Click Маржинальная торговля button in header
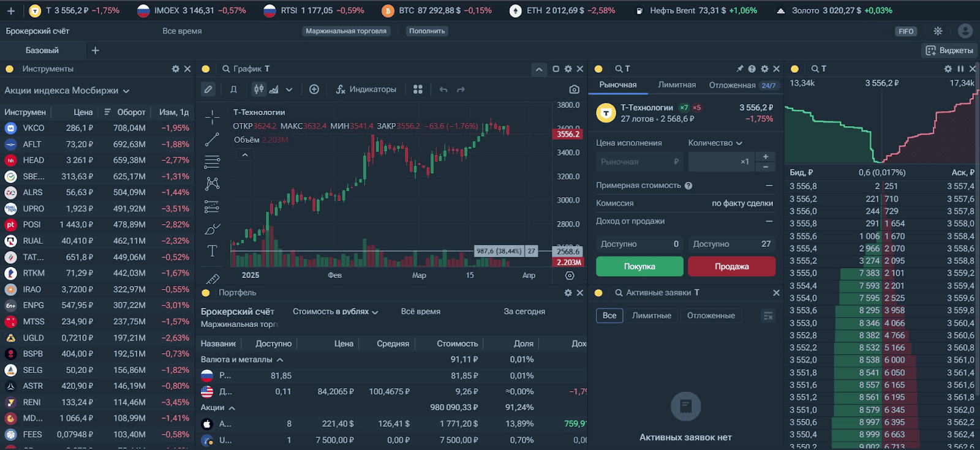This screenshot has width=980, height=450. pos(346,31)
